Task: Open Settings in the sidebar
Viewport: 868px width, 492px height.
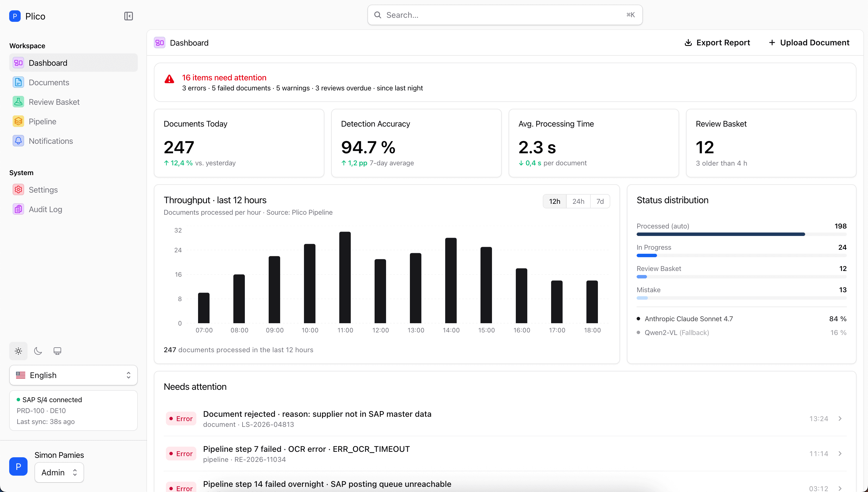Action: [x=73, y=189]
